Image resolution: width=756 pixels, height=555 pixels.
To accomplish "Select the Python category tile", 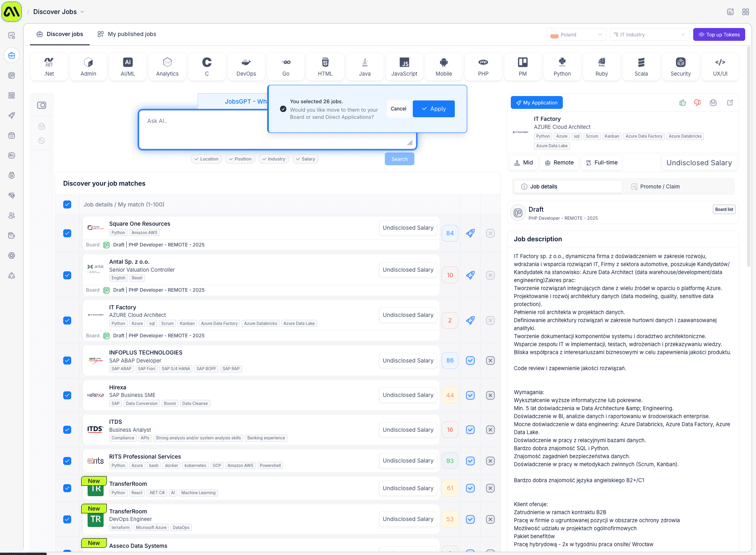I will [x=562, y=67].
